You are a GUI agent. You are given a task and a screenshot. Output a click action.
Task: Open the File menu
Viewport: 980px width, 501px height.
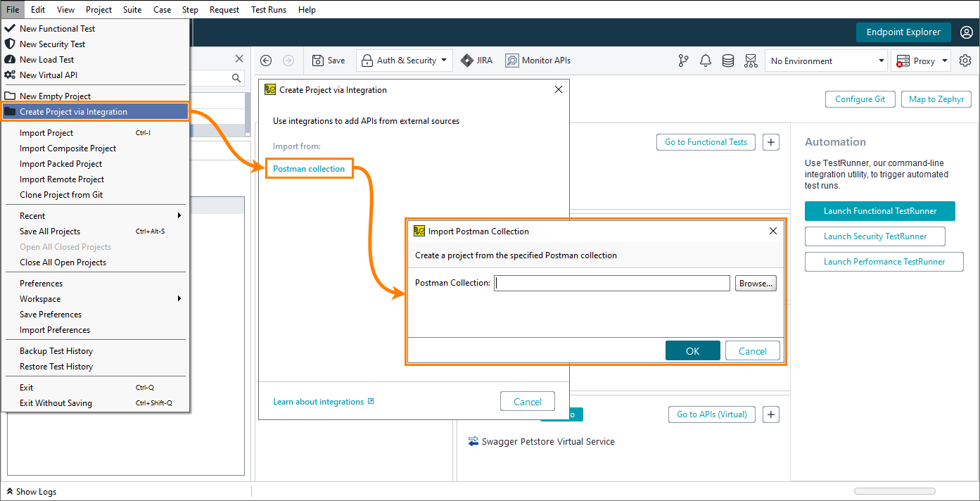(x=13, y=10)
